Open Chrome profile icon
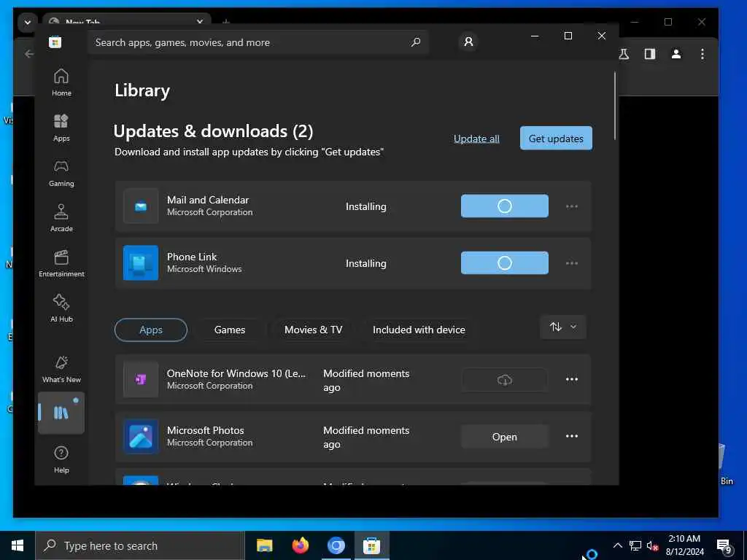This screenshot has width=747, height=560. point(676,54)
